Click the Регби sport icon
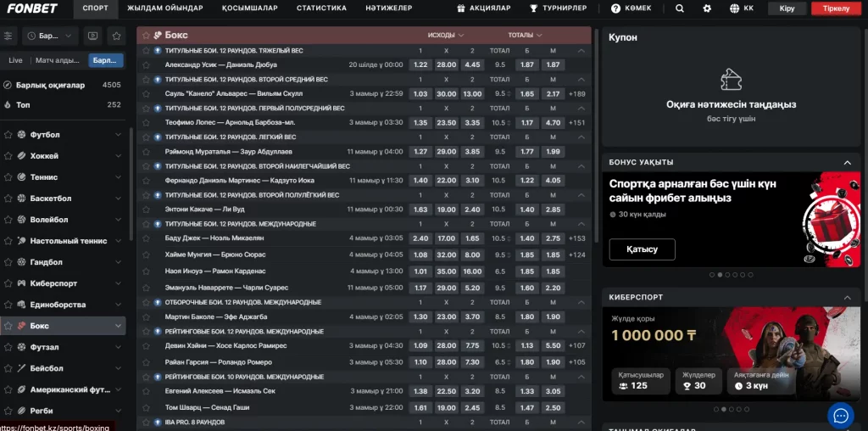 (x=21, y=411)
